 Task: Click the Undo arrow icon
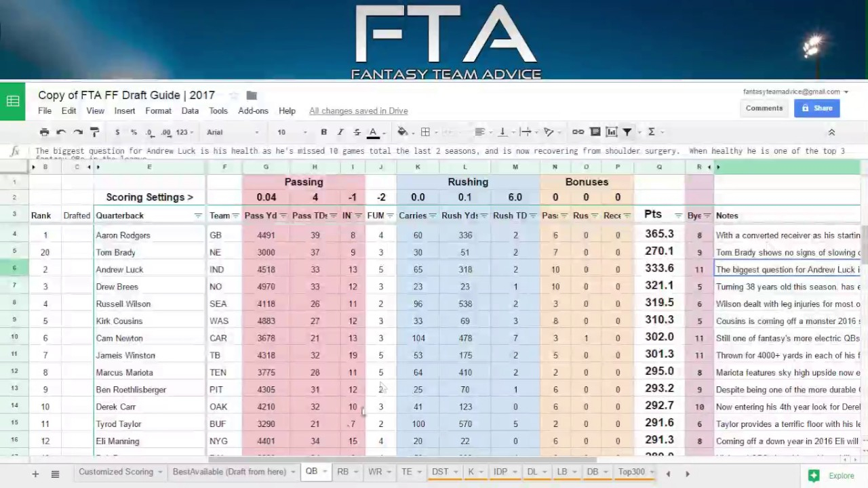coord(61,132)
